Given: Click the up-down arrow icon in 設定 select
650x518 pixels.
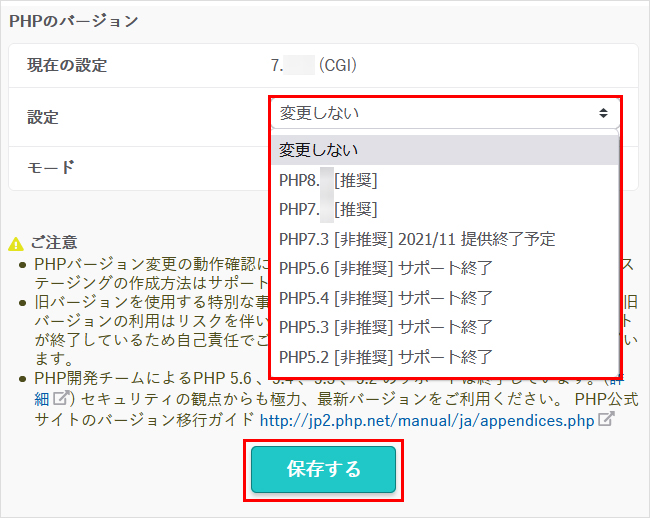Looking at the screenshot, I should [x=603, y=113].
